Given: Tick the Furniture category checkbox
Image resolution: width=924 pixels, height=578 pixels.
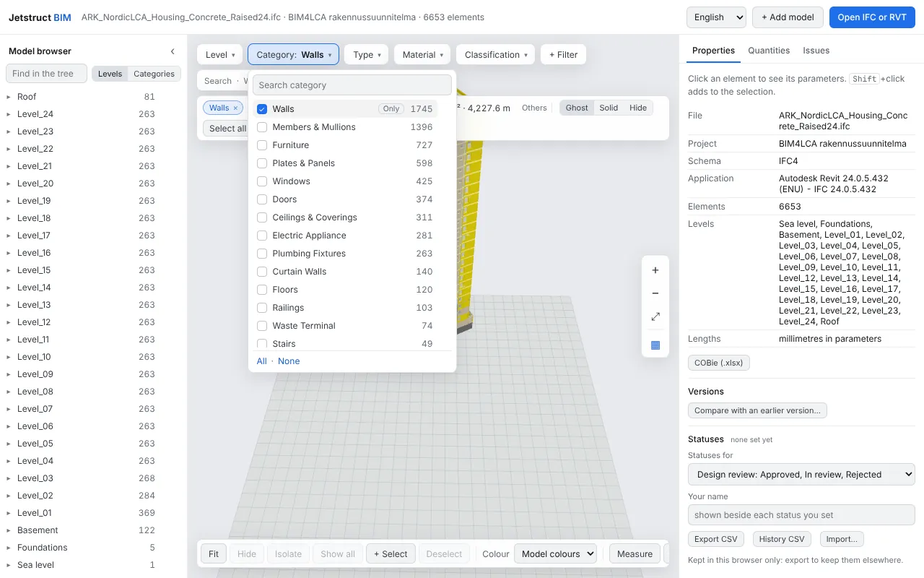Looking at the screenshot, I should click(262, 145).
